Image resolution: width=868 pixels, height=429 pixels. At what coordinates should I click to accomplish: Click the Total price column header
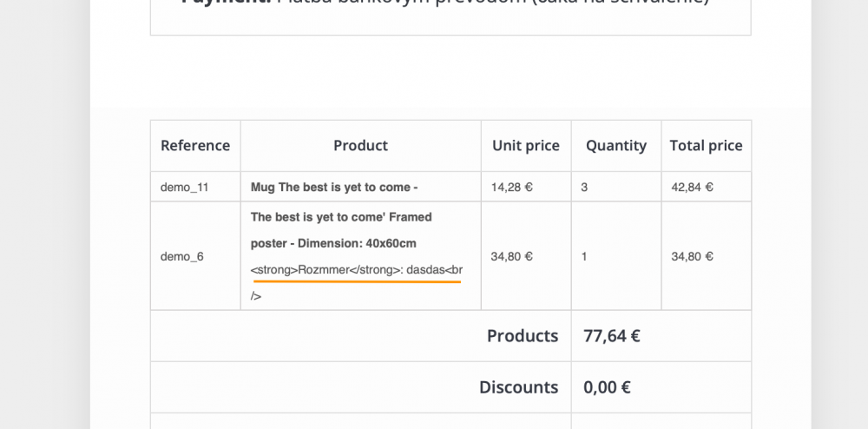706,146
